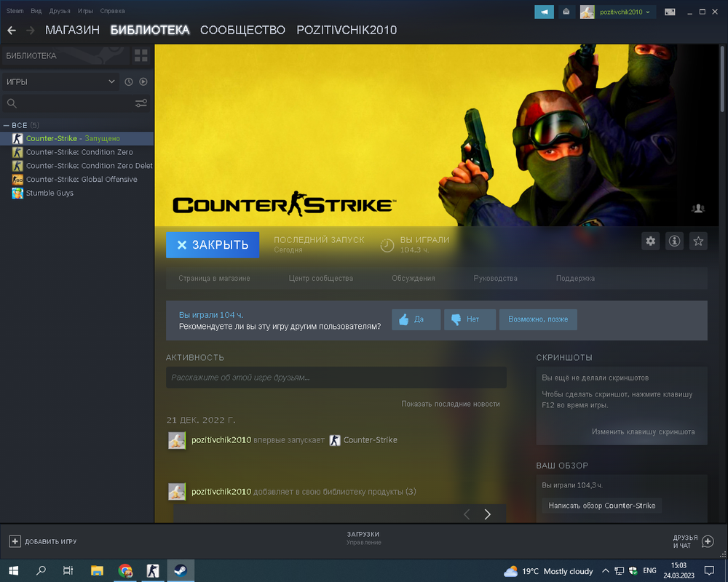
Task: Click pozitivchik2010 avatar beside library addition entry
Action: click(x=177, y=492)
